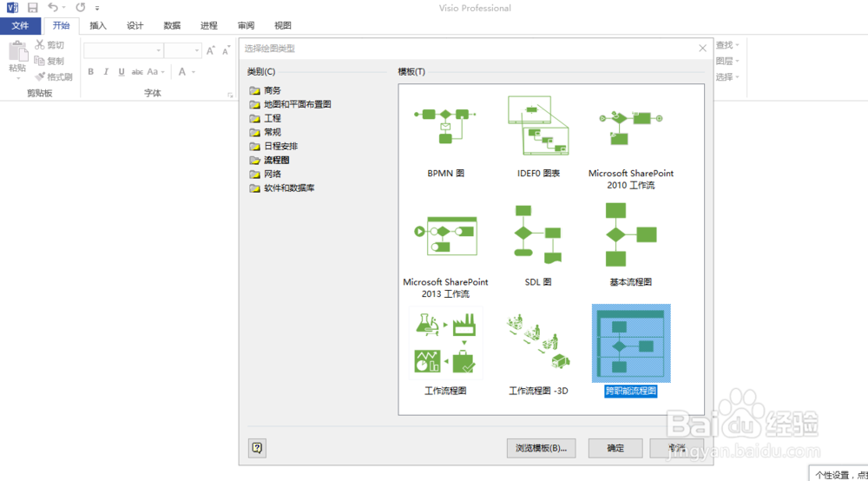Click the 剪切 scissors button
This screenshot has width=868, height=481.
point(49,45)
